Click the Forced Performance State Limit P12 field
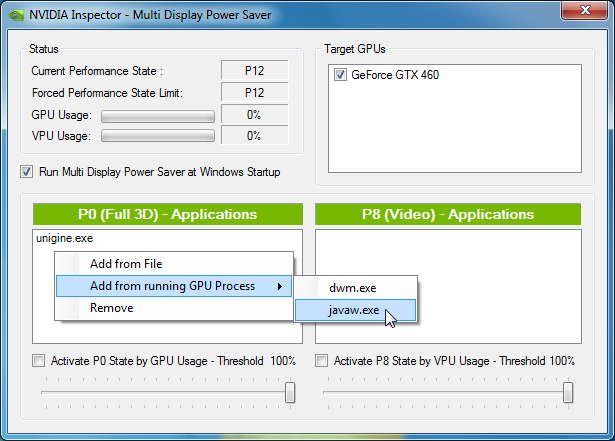615x441 pixels. (254, 93)
